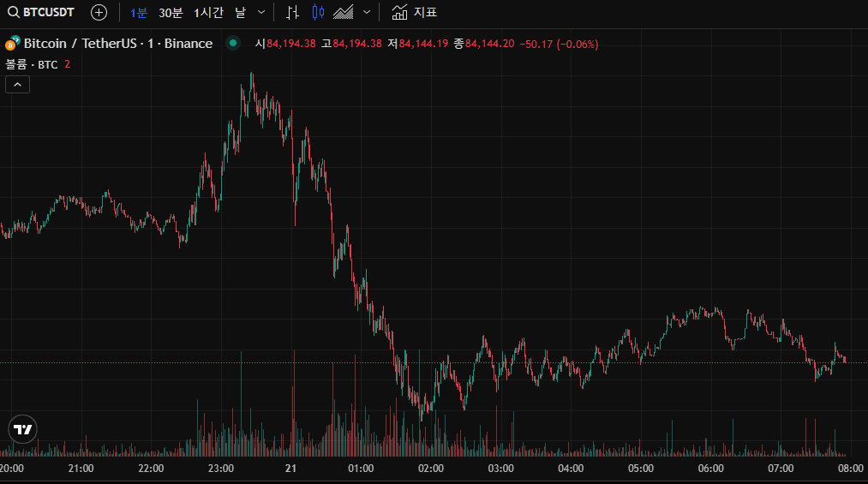
Task: Select the 날 daily interval
Action: [x=240, y=13]
